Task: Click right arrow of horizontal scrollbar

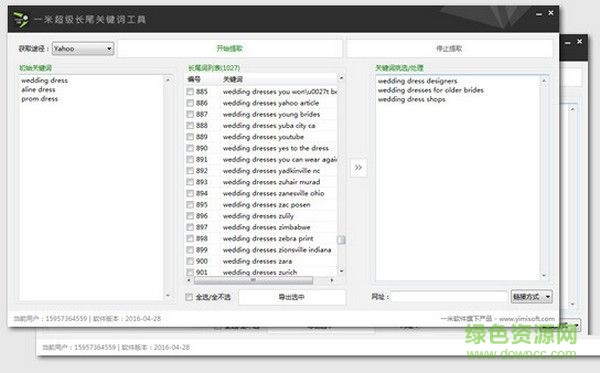Action: pyautogui.click(x=332, y=280)
